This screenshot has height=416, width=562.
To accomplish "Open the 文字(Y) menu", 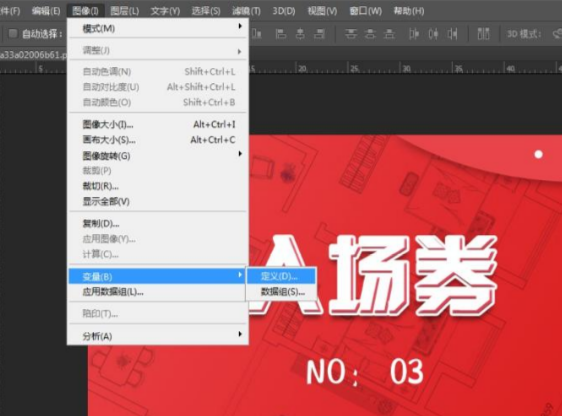I will 165,11.
